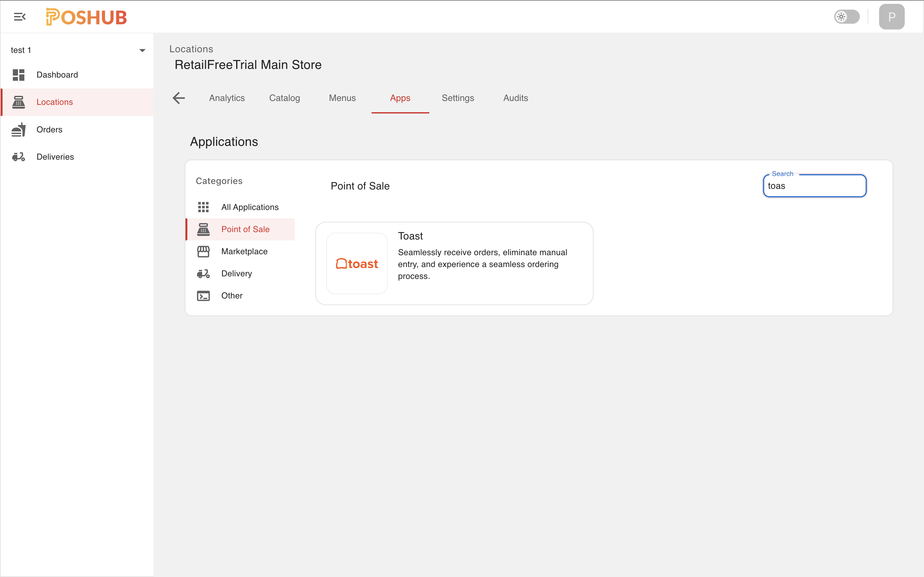
Task: Collapse the sidebar with the menu icon
Action: point(20,16)
